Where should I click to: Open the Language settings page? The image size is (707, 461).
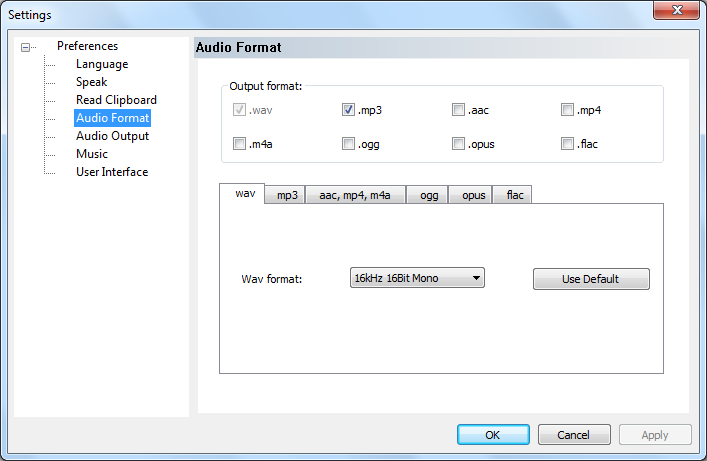coord(102,64)
